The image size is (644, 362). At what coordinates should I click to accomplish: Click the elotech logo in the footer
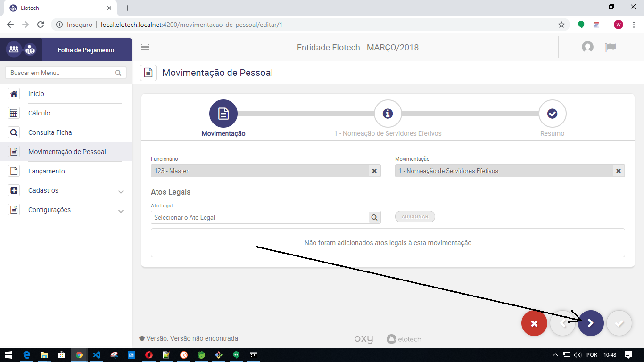click(x=404, y=339)
